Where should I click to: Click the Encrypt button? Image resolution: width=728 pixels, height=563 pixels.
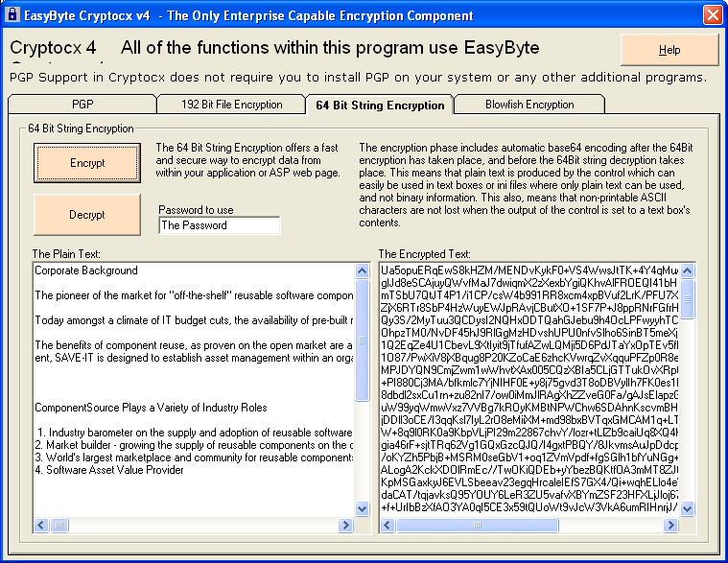[x=87, y=163]
